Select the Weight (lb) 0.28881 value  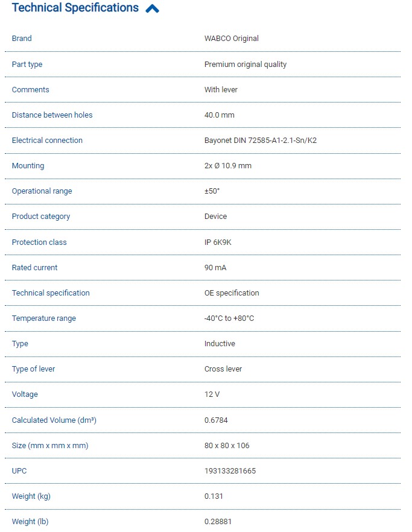click(x=218, y=522)
